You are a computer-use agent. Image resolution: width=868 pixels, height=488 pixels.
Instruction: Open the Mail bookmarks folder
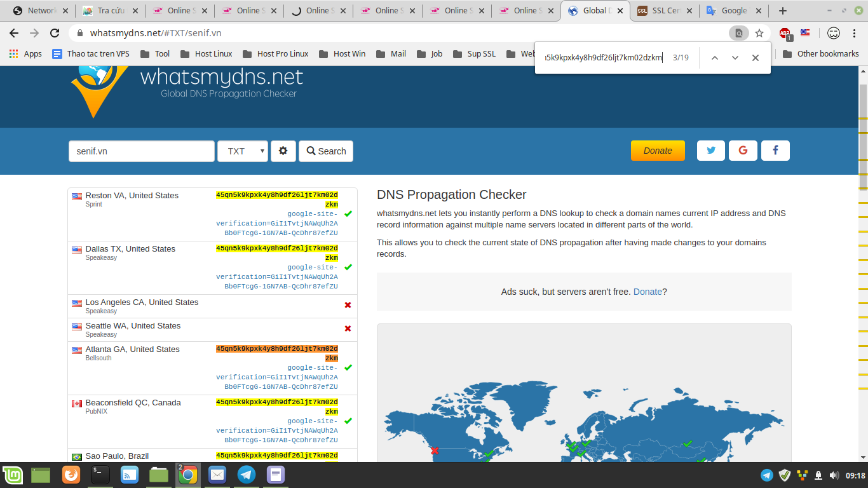coord(391,54)
